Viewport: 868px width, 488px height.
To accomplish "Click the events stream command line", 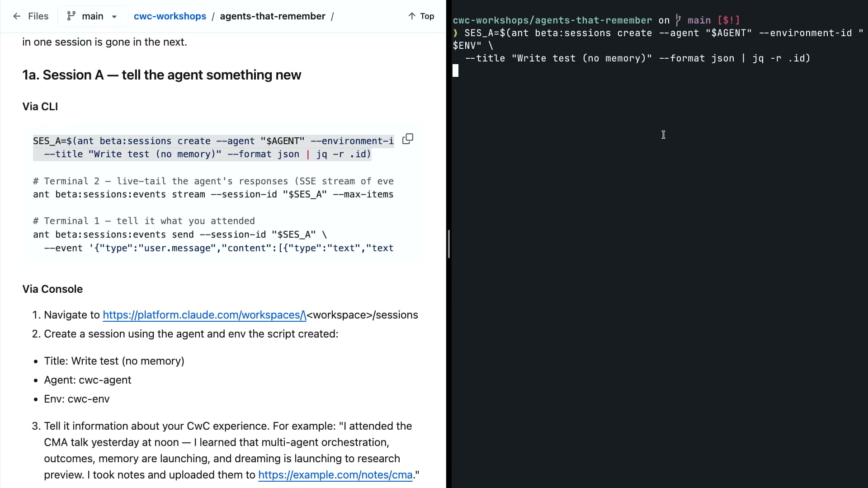I will tap(213, 194).
